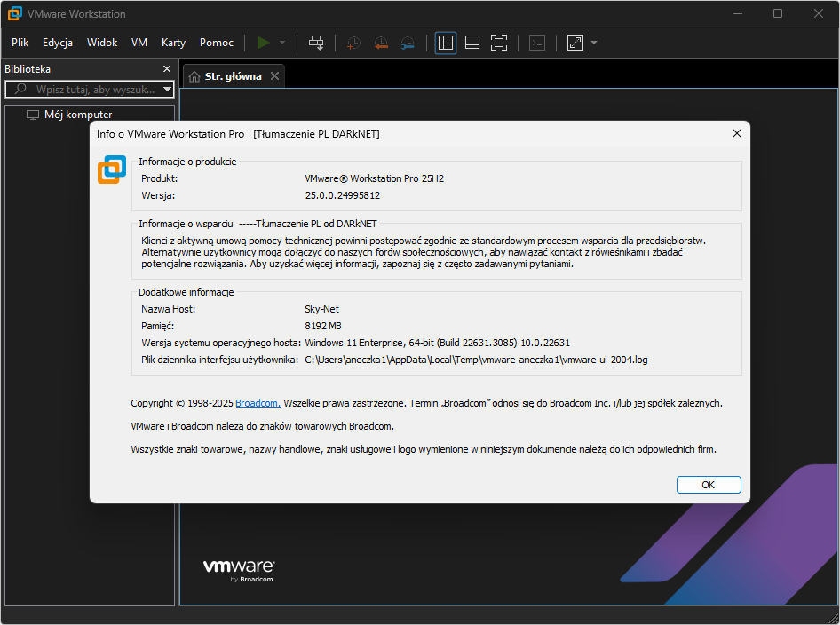Click the console view toolbar icon

coord(537,43)
